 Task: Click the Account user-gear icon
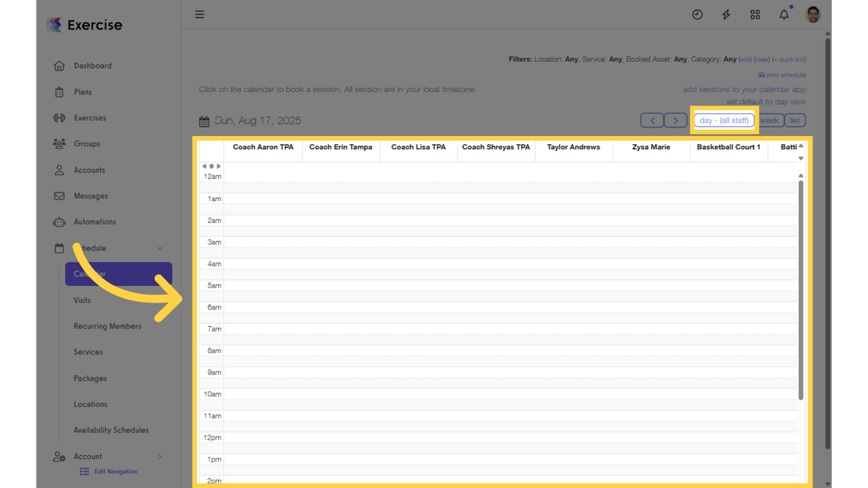point(59,456)
